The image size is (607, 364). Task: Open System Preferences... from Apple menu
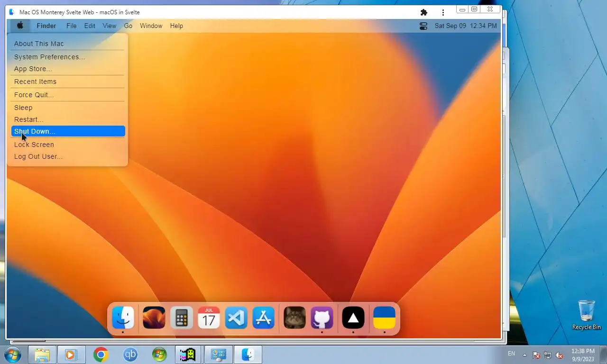coord(67,57)
